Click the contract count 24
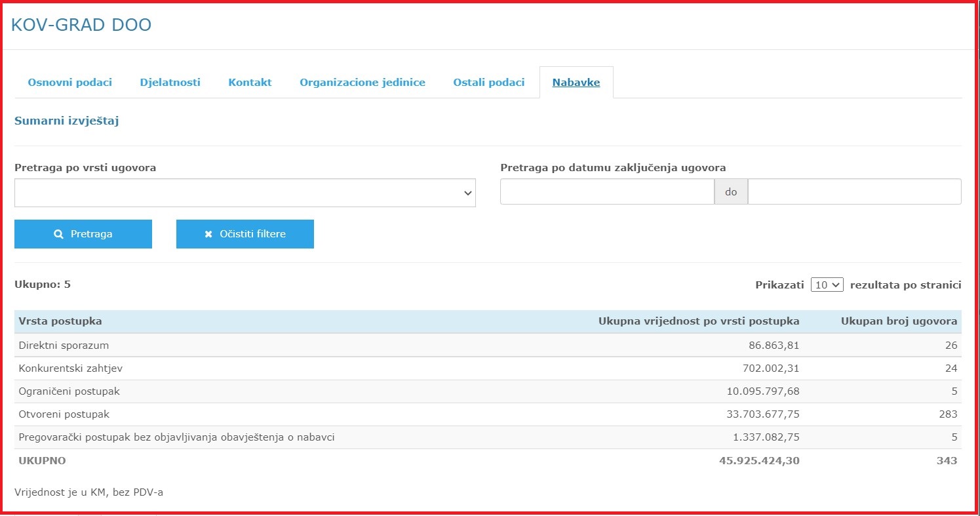This screenshot has height=516, width=980. (x=951, y=368)
